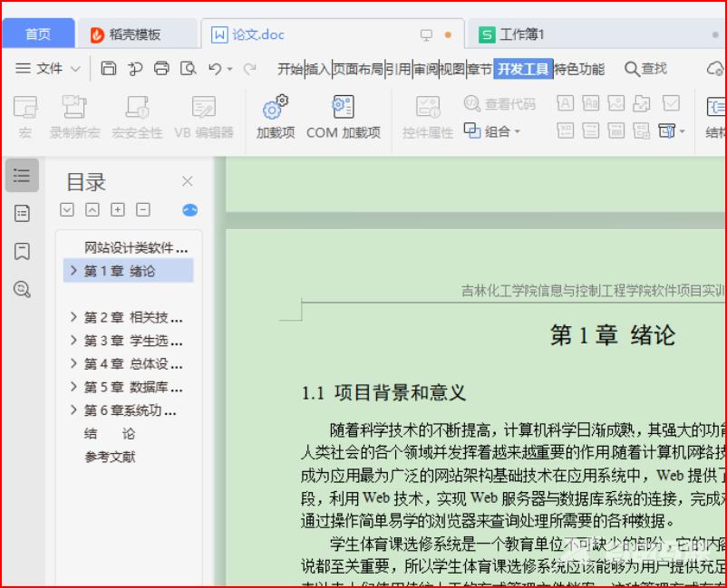Click the Save icon in quick toolbar
The image size is (727, 588).
pos(109,69)
